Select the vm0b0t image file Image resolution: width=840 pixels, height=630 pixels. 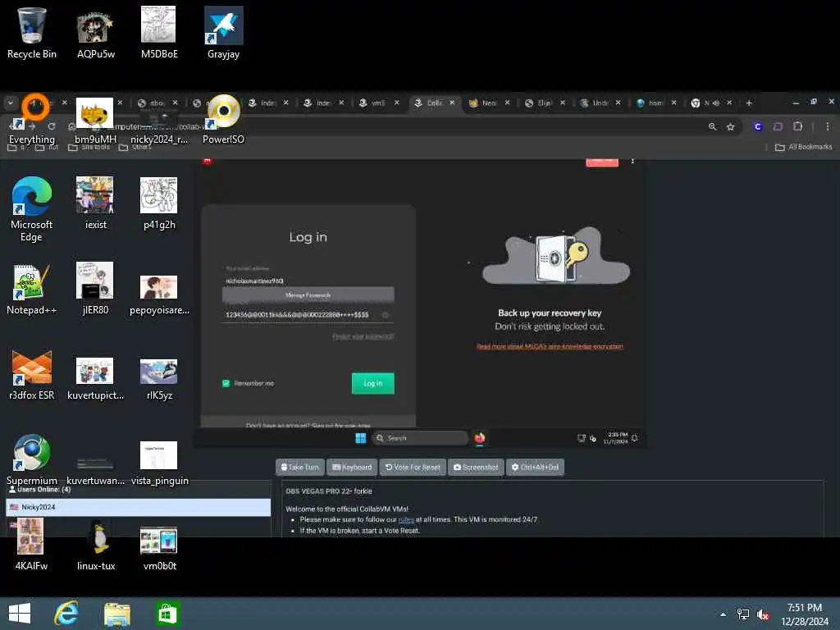[x=159, y=547]
